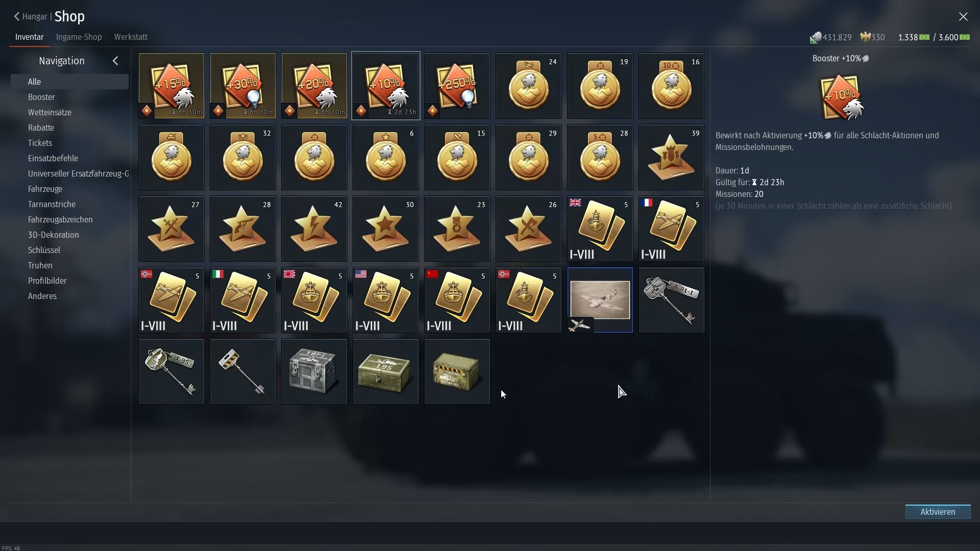Select the British ship backup card

coord(600,229)
